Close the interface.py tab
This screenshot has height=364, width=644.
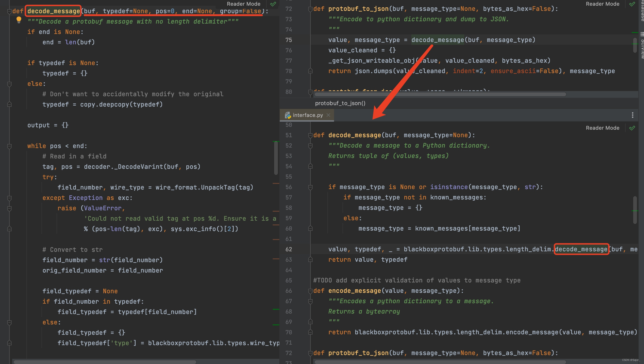click(x=328, y=115)
